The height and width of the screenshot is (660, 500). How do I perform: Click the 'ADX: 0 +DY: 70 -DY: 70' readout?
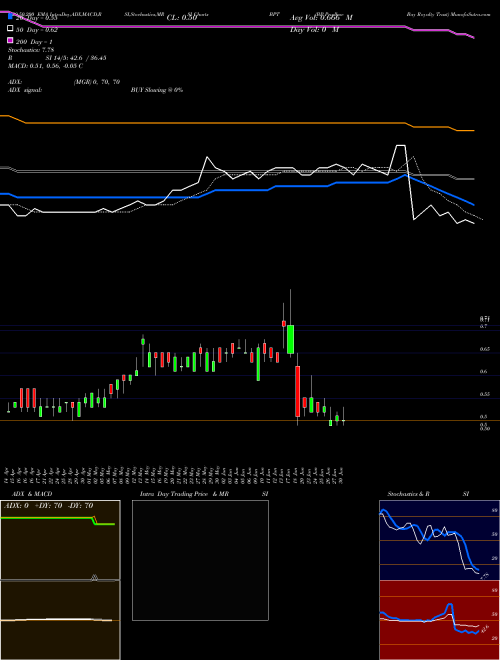click(x=48, y=506)
